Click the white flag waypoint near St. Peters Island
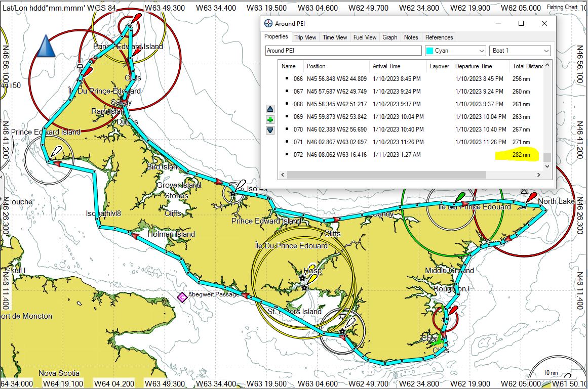588x389 pixels. 350,323
